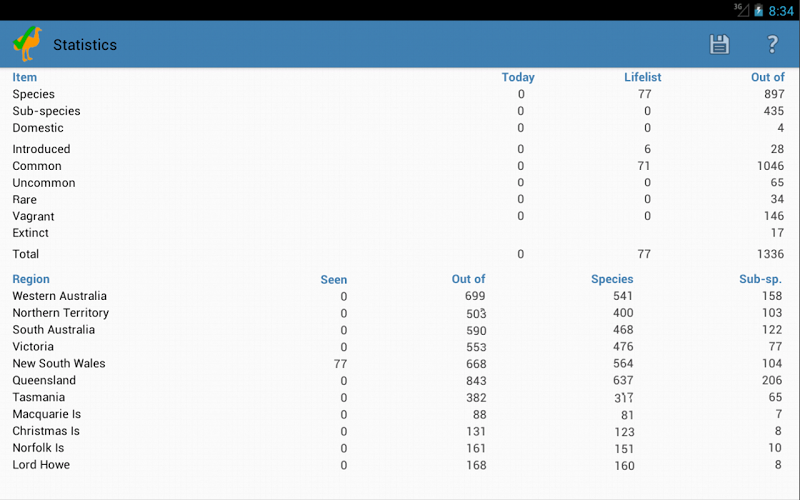Tap the 146 Vagrant out-of value

[x=774, y=216]
